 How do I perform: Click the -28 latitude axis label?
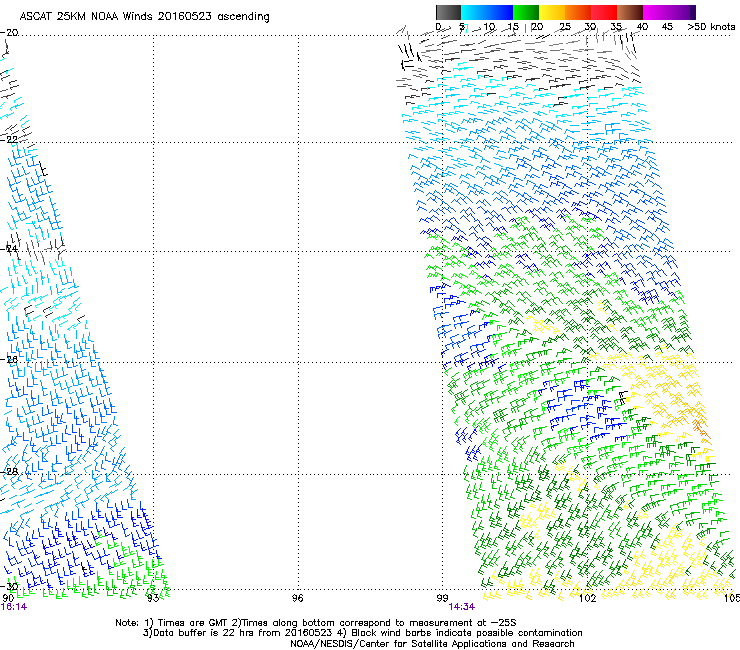[9, 472]
